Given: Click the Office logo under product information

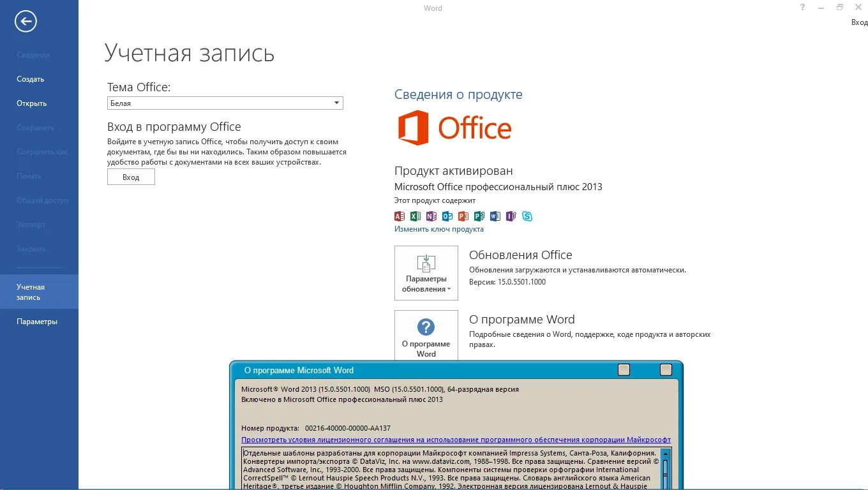Looking at the screenshot, I should 455,128.
